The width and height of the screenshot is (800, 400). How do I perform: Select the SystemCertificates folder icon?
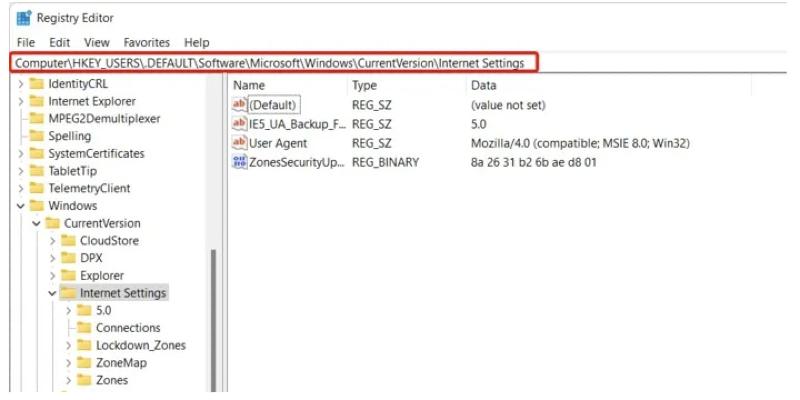(36, 154)
